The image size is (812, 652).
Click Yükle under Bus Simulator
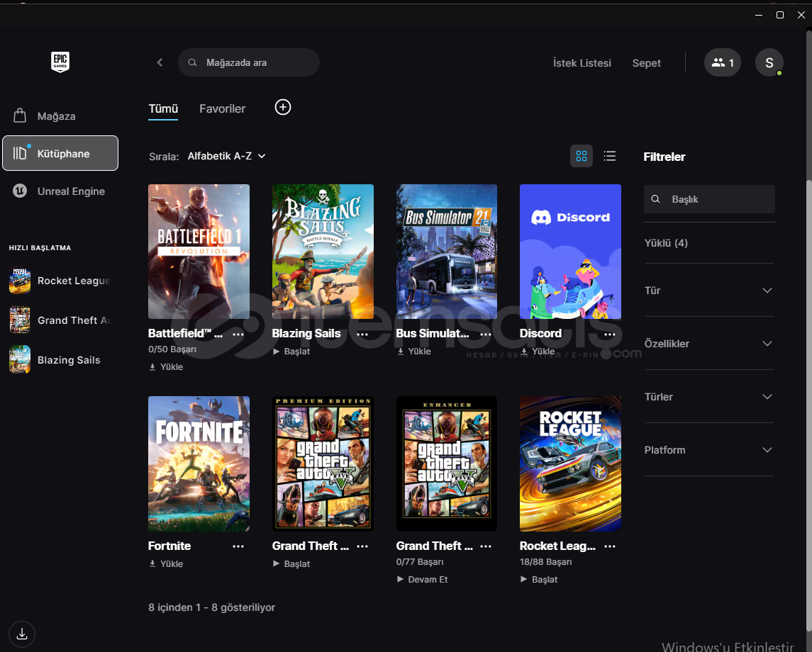413,352
